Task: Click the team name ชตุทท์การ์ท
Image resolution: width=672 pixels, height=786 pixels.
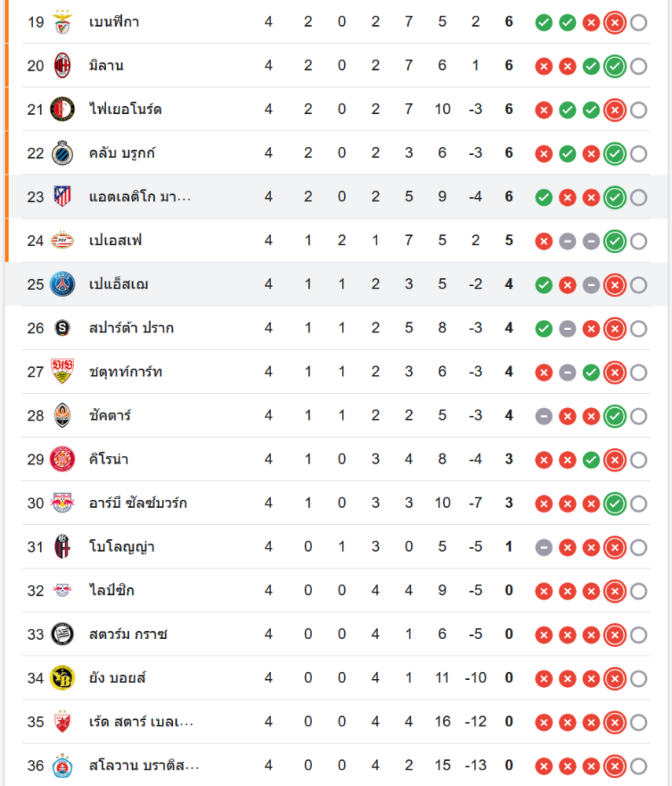Action: pyautogui.click(x=126, y=372)
